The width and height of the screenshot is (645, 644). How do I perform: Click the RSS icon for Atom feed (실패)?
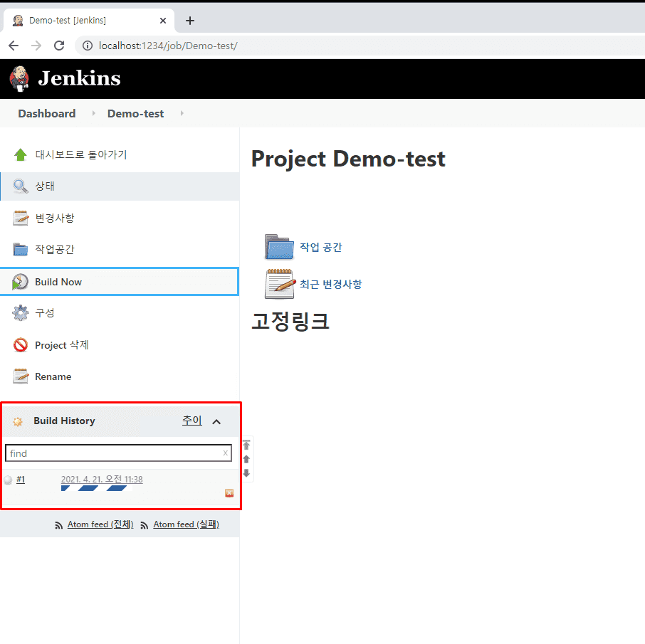click(144, 525)
